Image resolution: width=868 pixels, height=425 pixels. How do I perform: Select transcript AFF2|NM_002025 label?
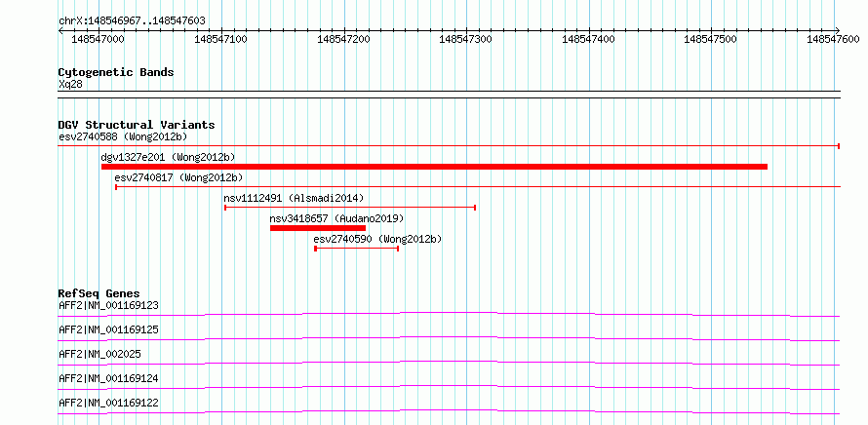pyautogui.click(x=99, y=354)
